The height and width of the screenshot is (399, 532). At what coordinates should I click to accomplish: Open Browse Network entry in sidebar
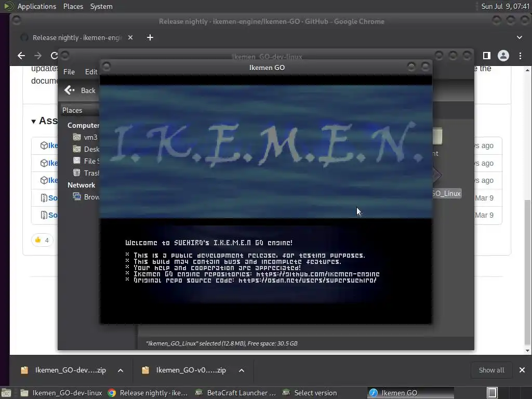(x=86, y=197)
